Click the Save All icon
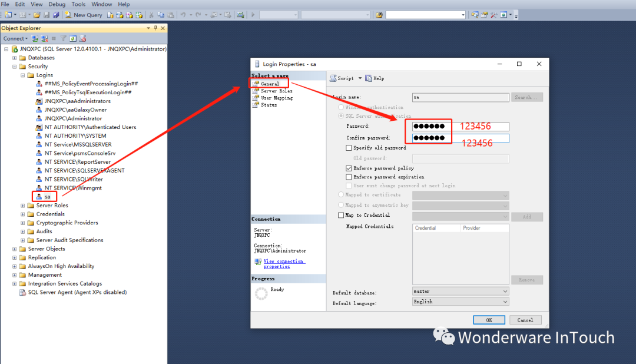Viewport: 636px width, 364px height. 56,15
